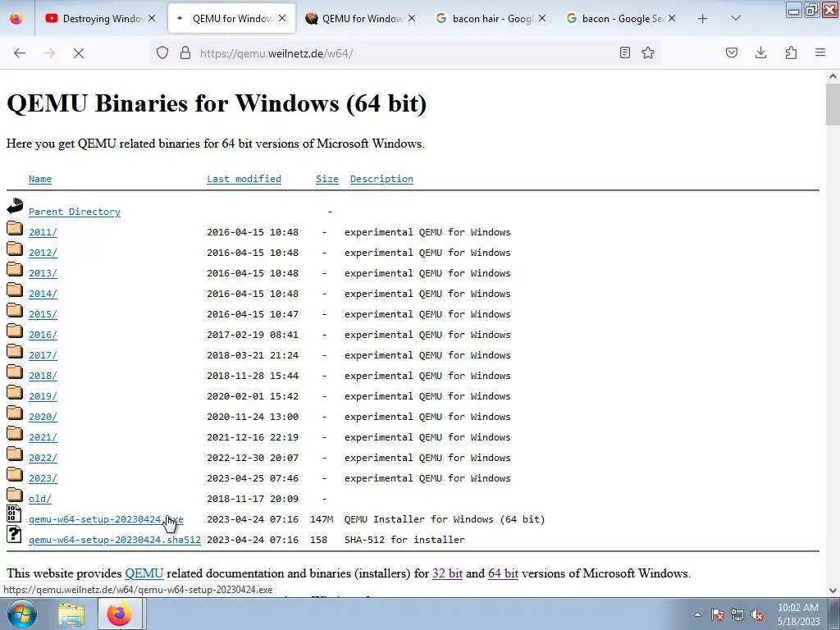The height and width of the screenshot is (630, 840).
Task: Open the Firefox application menu
Action: pyautogui.click(x=820, y=52)
